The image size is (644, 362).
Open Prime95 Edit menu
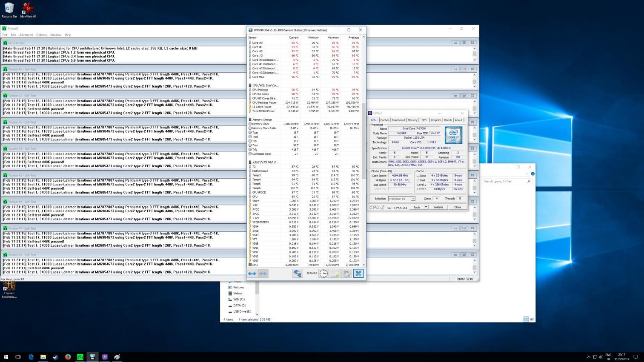point(13,35)
